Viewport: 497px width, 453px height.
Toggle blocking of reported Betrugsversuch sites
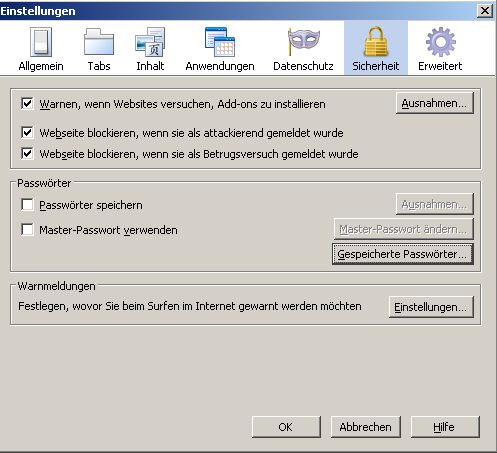[x=27, y=153]
